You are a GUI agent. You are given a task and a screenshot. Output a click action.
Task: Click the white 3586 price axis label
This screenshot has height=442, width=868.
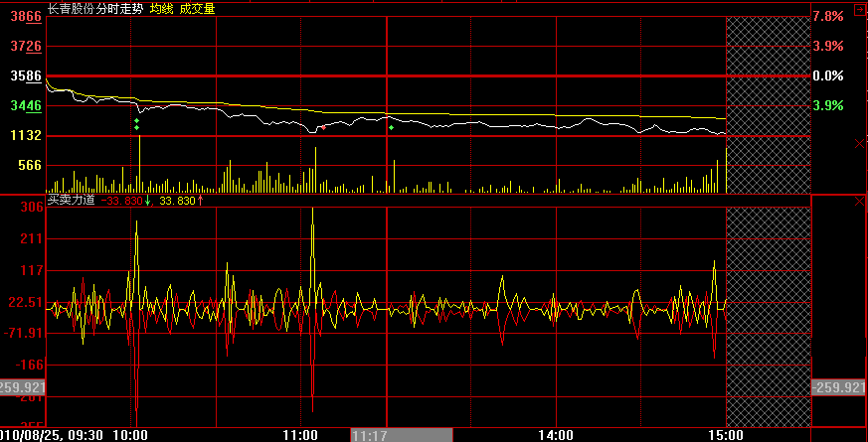pos(26,76)
